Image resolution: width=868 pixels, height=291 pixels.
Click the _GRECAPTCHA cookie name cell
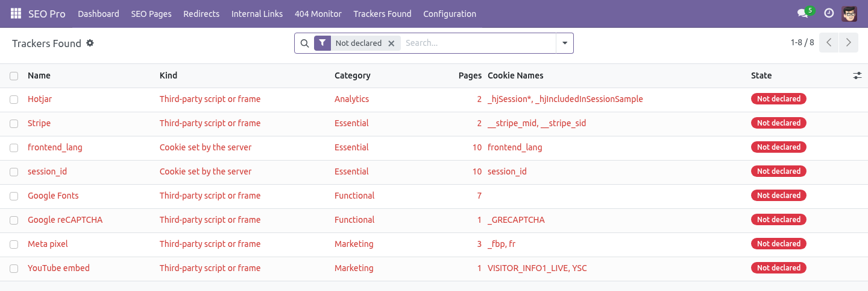click(x=516, y=220)
